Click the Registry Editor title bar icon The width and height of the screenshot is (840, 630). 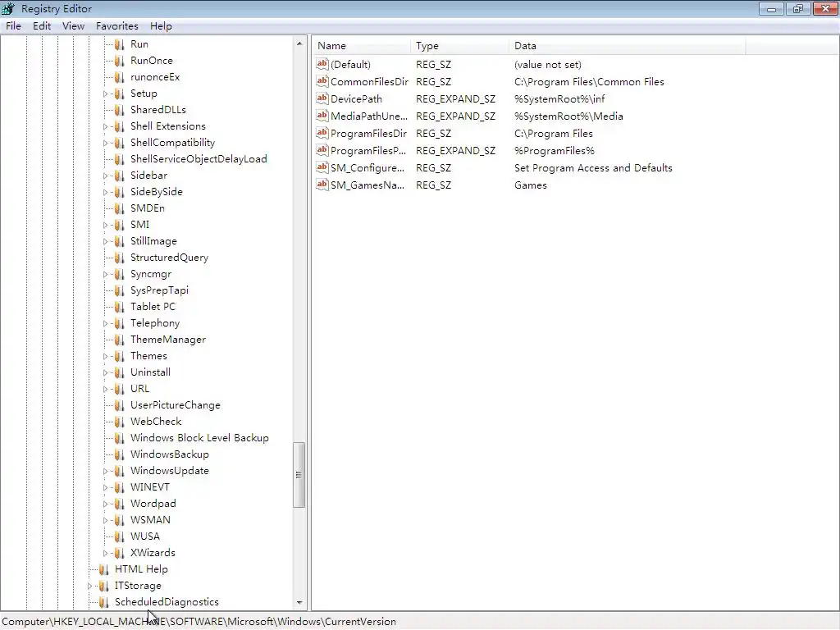[8, 8]
